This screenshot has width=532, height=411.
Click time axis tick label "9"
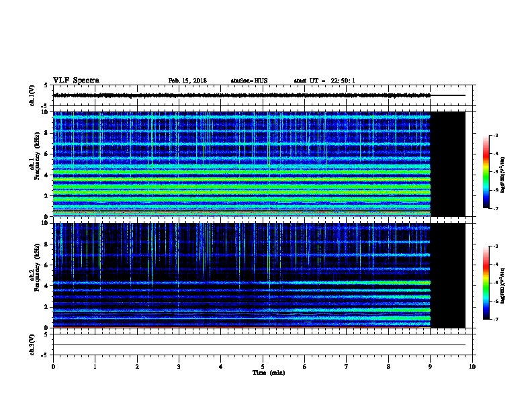pyautogui.click(x=430, y=366)
